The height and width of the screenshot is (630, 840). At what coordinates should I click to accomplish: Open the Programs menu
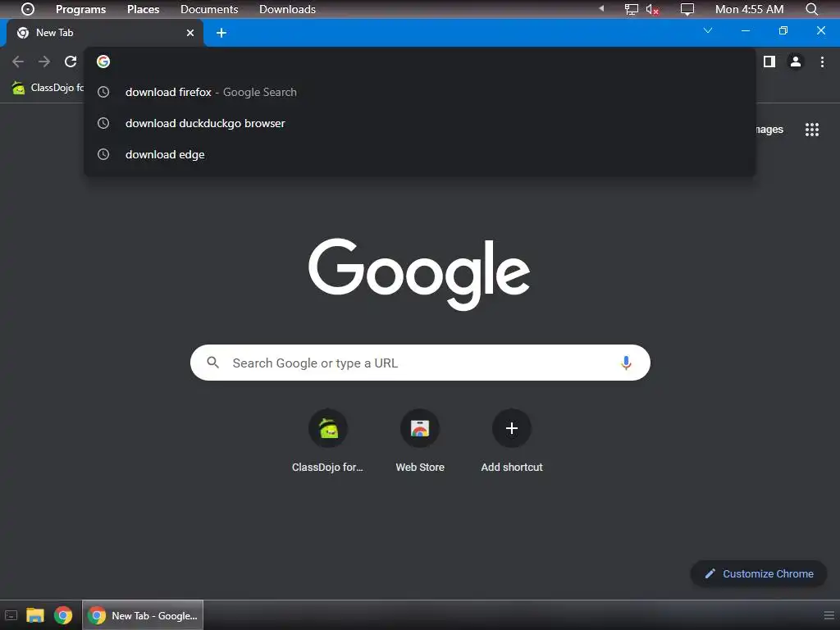(x=81, y=9)
